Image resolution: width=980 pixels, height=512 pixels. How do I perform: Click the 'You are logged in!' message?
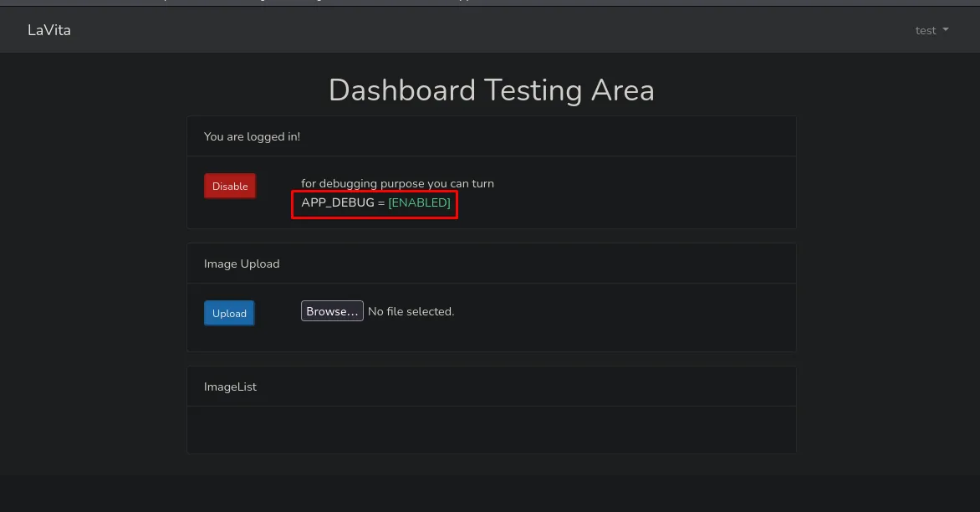click(x=252, y=136)
